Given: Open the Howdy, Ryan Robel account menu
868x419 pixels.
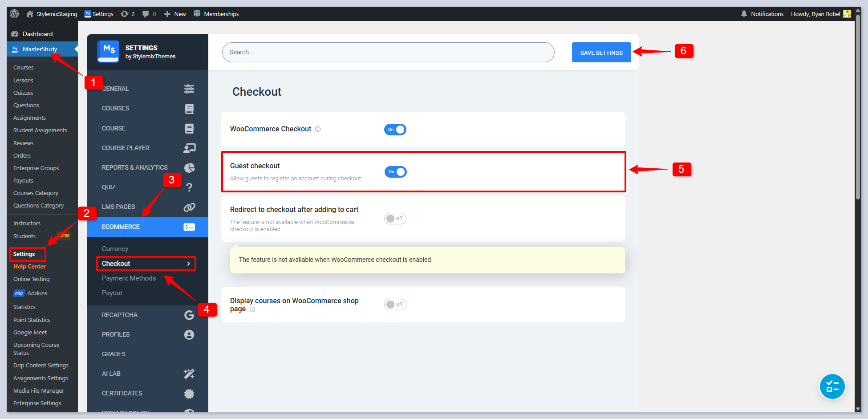Looking at the screenshot, I should click(x=820, y=14).
